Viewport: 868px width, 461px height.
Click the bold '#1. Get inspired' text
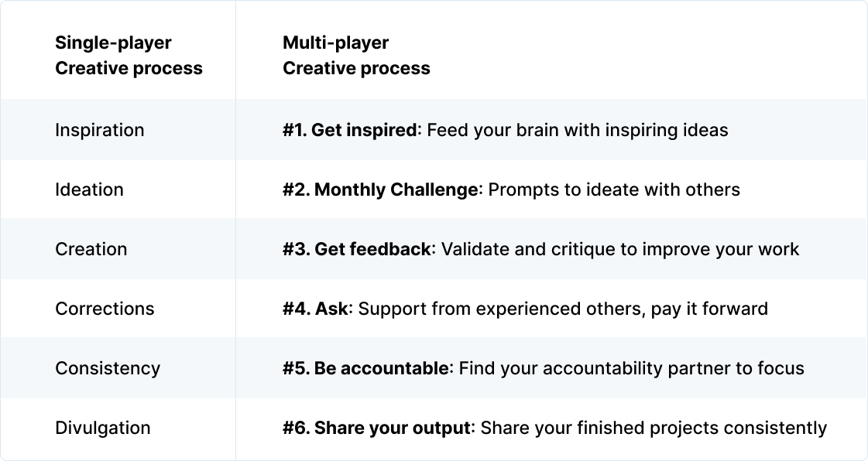(349, 130)
